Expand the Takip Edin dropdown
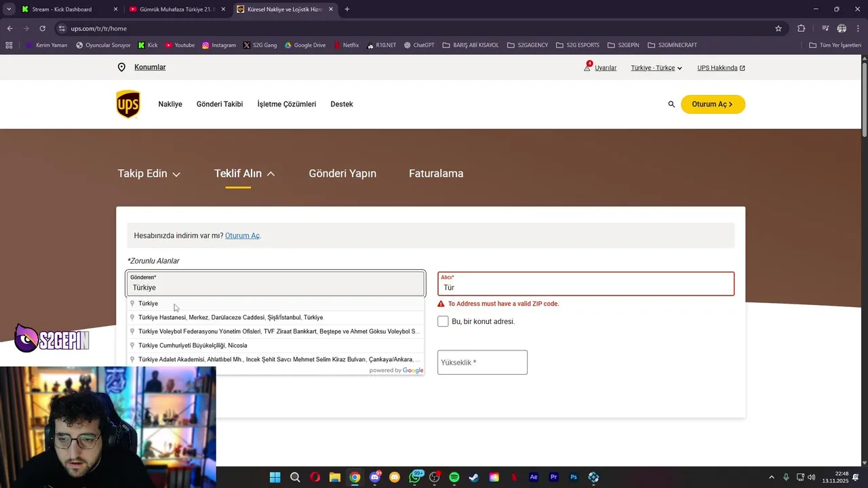The image size is (868, 488). tap(149, 174)
